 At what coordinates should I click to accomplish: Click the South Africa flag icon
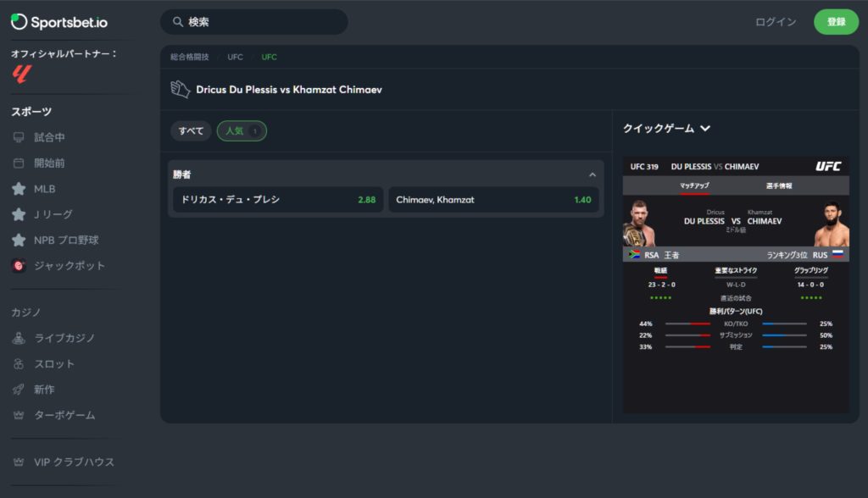coord(634,255)
